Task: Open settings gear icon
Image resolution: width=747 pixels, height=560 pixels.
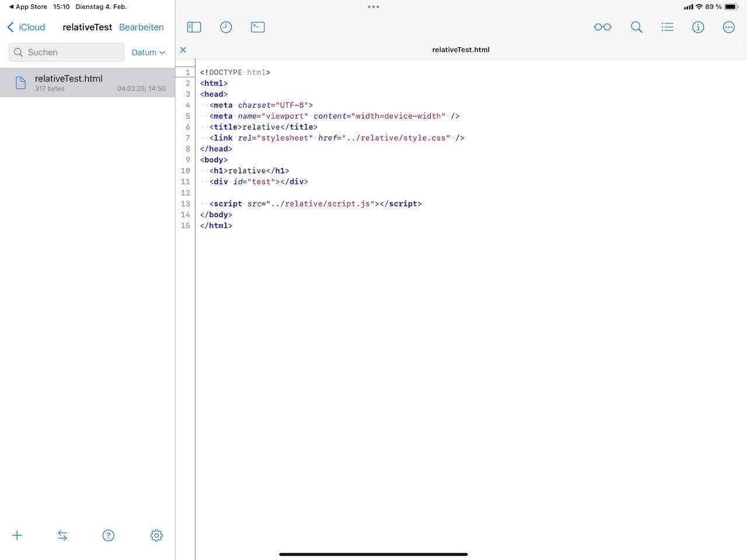Action: [x=156, y=535]
